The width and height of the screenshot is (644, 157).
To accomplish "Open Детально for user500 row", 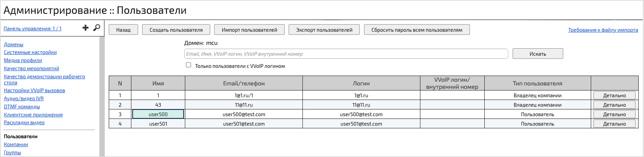I will 614,114.
